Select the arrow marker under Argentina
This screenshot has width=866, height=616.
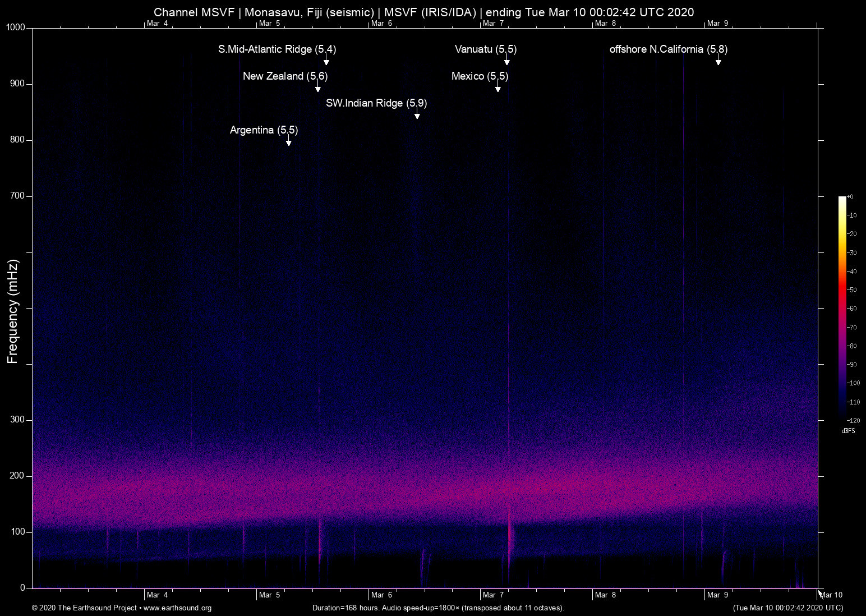click(x=289, y=141)
